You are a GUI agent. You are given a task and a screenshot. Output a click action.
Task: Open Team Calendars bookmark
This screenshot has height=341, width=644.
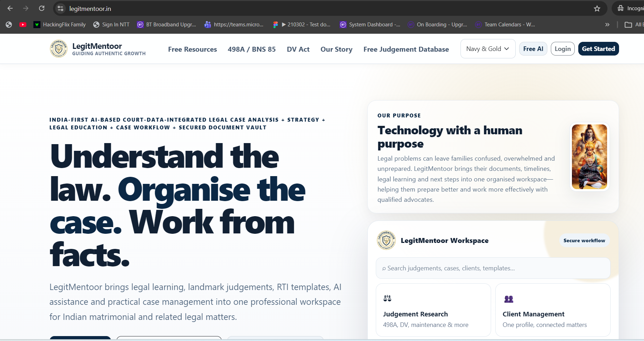point(505,25)
